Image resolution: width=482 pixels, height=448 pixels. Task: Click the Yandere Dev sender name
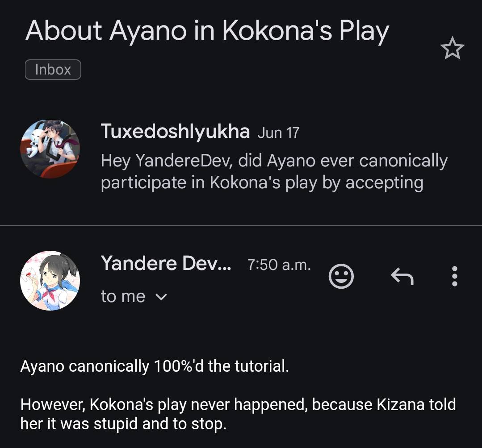pos(166,263)
